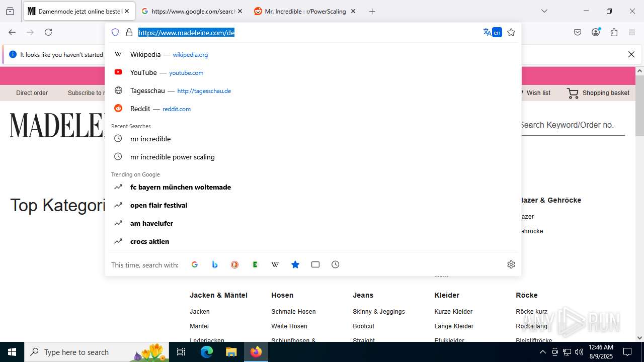
Task: Open the Bootcut link
Action: [x=364, y=326]
